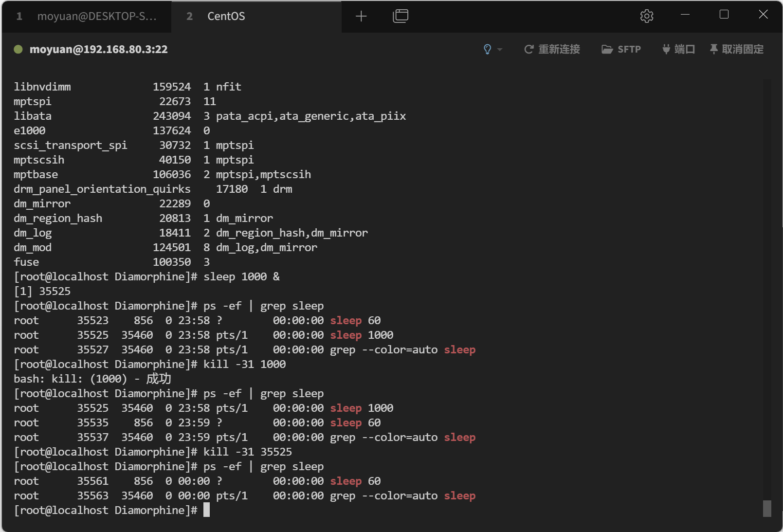Expand the dropdown arrow beside the lightbulb
Screen dimensions: 783x532
tap(500, 50)
